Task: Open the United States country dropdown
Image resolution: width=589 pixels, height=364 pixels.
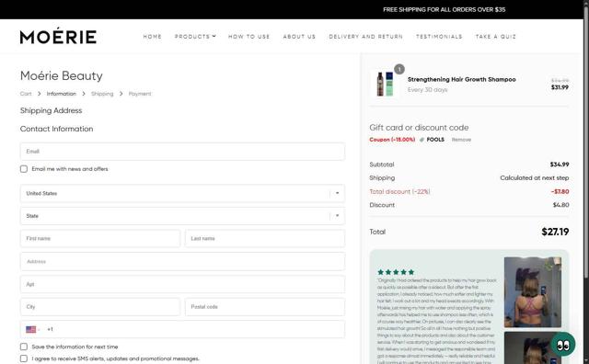Action: pos(182,193)
